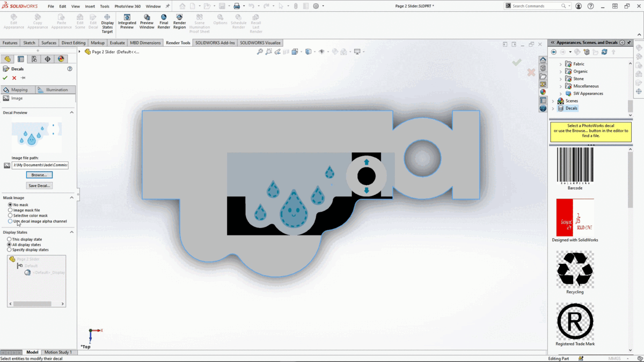Click the Save Decal button
Viewport: 644px width, 362px height.
click(x=39, y=185)
